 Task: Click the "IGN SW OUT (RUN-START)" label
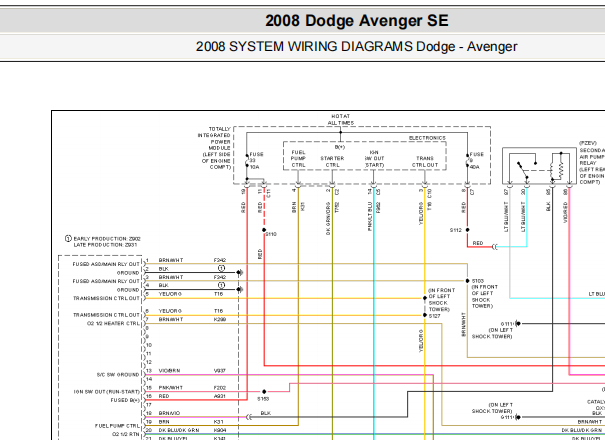pos(107,392)
